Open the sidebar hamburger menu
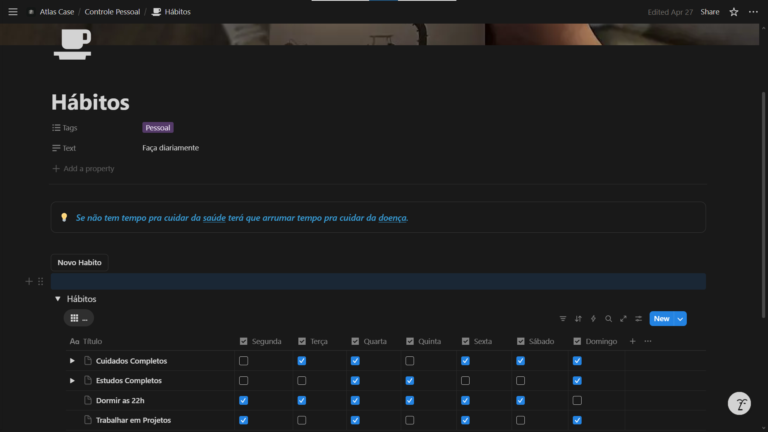Image resolution: width=768 pixels, height=432 pixels. pos(12,12)
